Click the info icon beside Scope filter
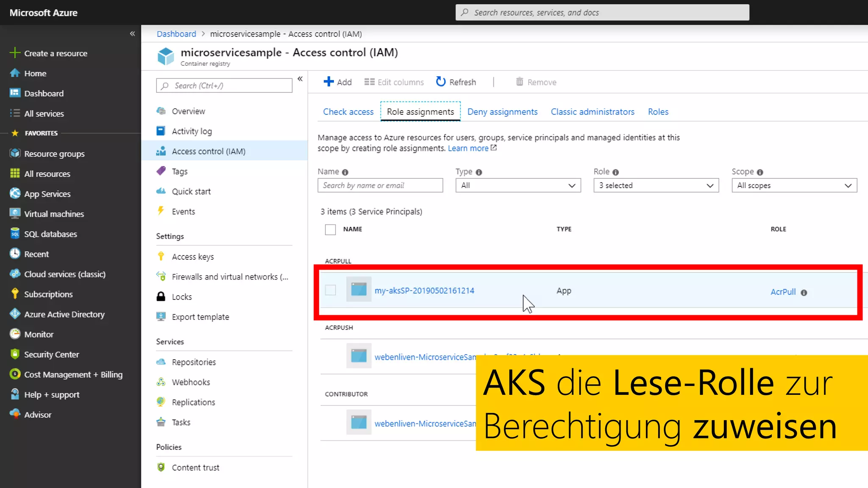Viewport: 868px width, 488px height. (x=759, y=172)
